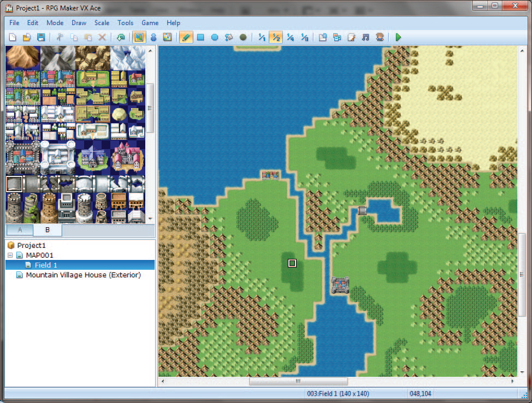
Task: Select the Ellipse draw tool
Action: pyautogui.click(x=215, y=37)
